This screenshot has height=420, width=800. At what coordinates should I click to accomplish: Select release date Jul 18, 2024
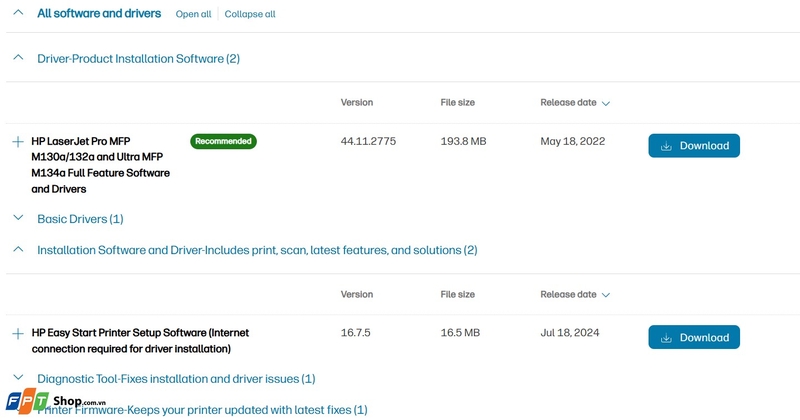coord(570,333)
